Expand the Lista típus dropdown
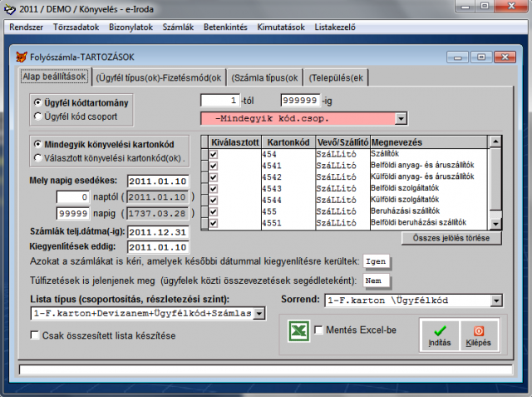This screenshot has width=532, height=397. pyautogui.click(x=259, y=314)
